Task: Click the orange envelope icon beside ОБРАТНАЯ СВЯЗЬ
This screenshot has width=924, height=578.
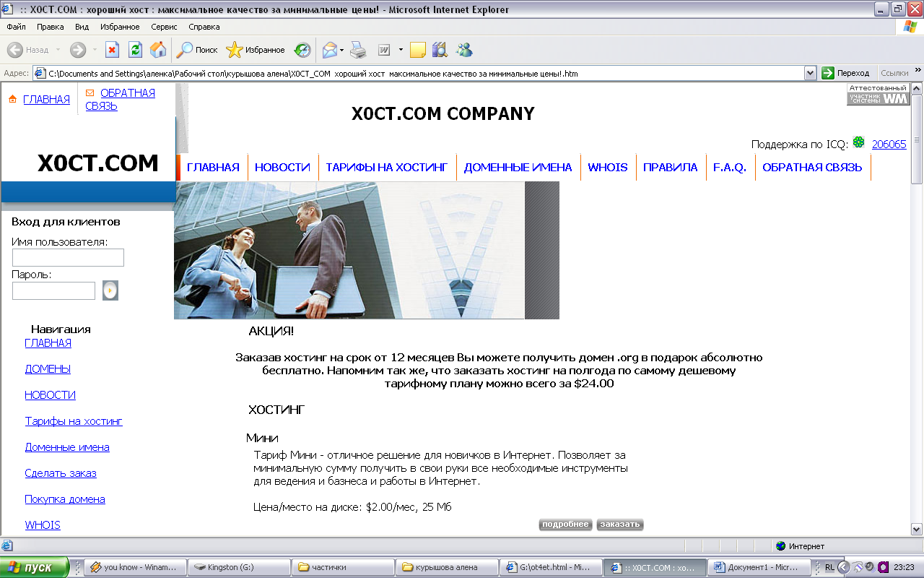Action: [90, 92]
